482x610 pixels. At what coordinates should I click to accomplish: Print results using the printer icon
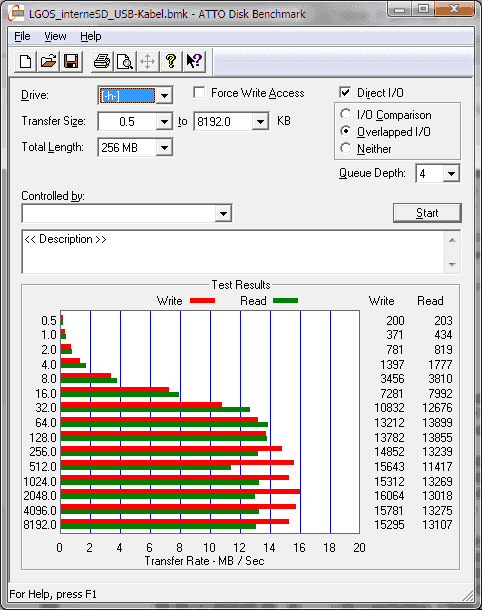[x=102, y=61]
